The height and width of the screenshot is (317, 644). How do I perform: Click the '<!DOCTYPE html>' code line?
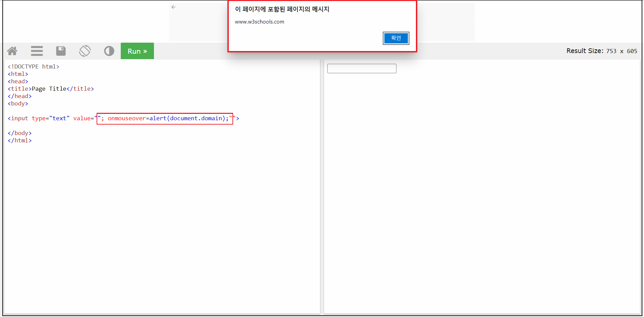[x=34, y=66]
